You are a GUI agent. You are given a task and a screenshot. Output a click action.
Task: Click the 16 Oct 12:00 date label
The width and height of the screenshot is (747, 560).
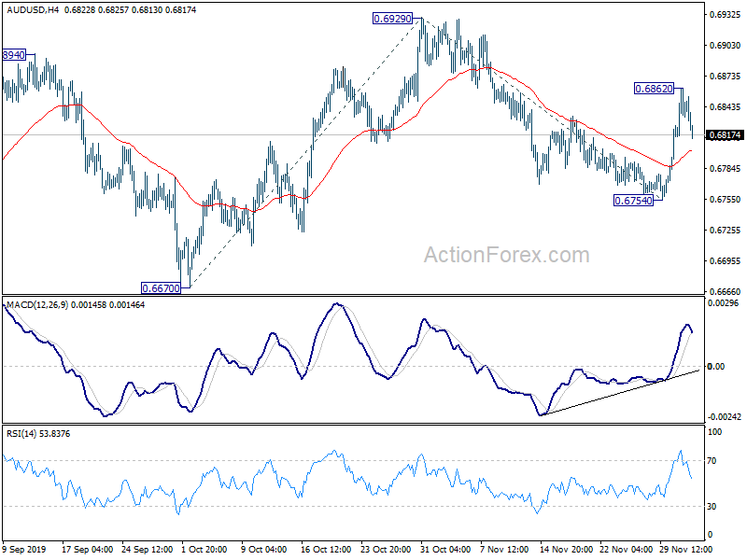point(326,550)
